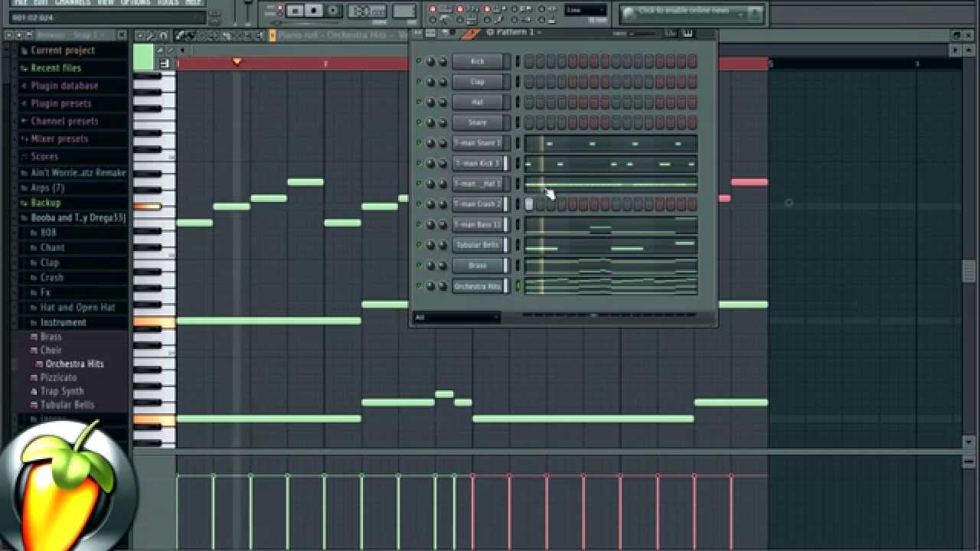Click the keyboard editor icon in step sequencer
The image size is (980, 551).
(x=688, y=33)
